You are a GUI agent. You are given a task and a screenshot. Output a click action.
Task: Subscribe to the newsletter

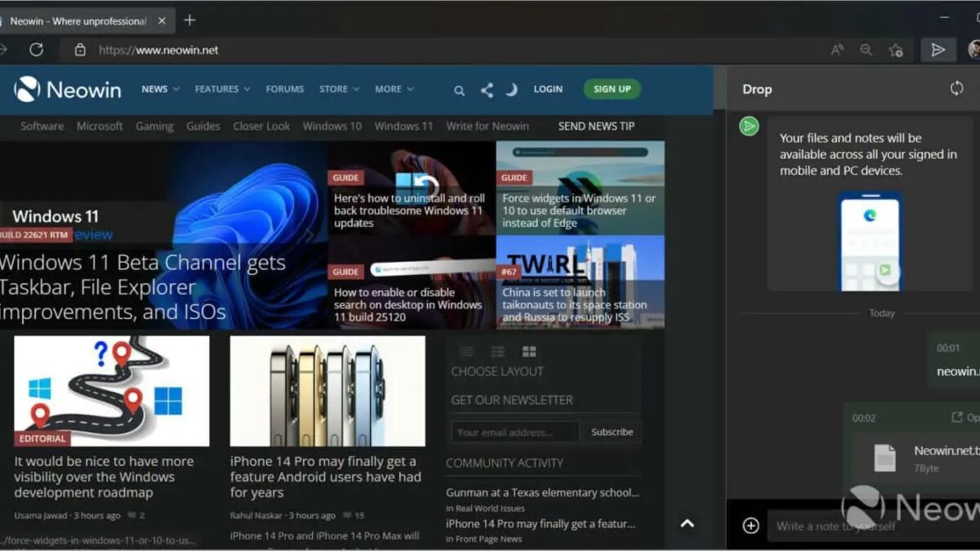point(611,432)
